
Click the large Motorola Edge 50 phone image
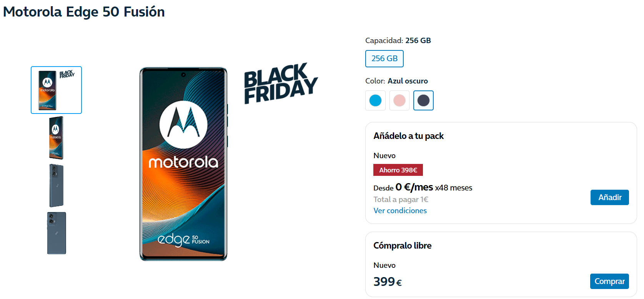[x=183, y=164]
